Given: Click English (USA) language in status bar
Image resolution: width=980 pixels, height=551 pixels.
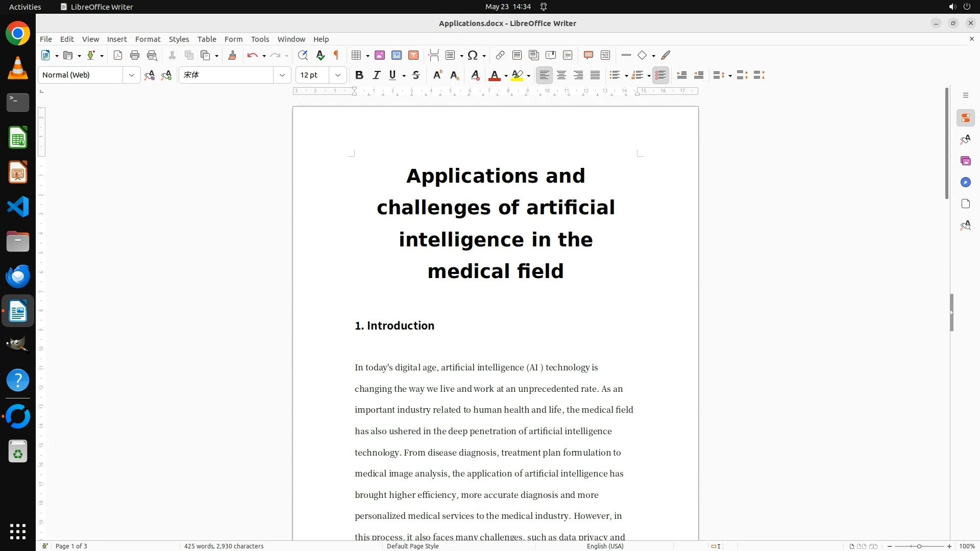Looking at the screenshot, I should pos(605,546).
